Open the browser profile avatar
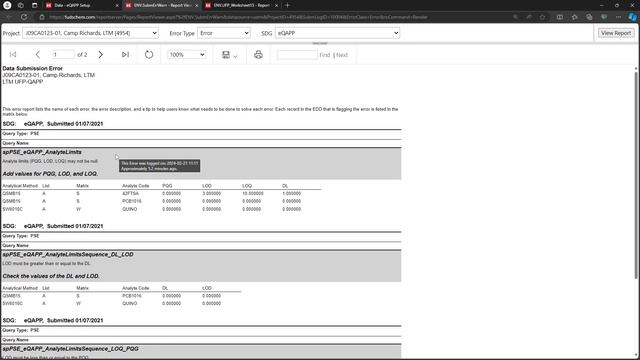This screenshot has height=360, width=640. click(x=7, y=5)
